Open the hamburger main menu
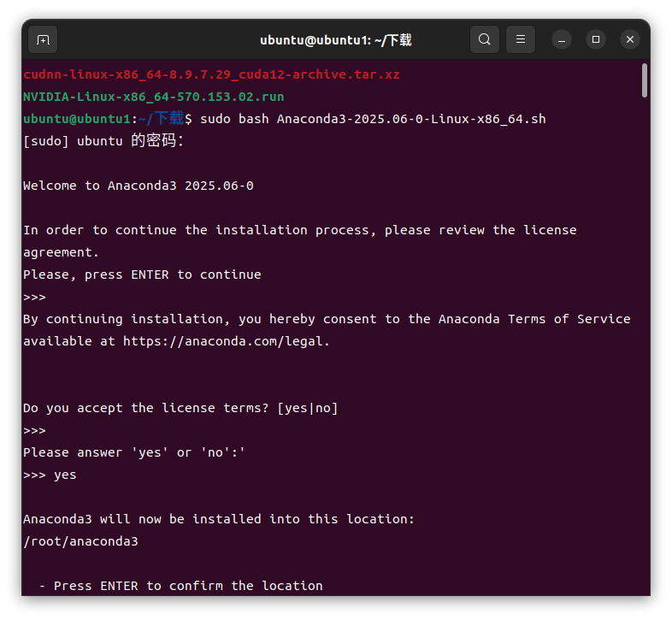Viewport: 672px width, 620px height. point(521,39)
